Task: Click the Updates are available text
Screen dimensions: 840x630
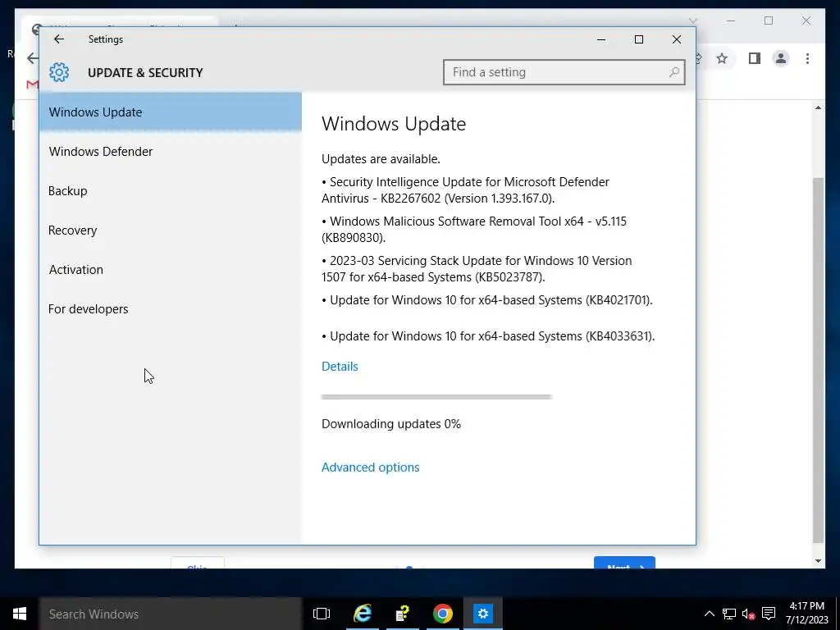Action: 381,159
